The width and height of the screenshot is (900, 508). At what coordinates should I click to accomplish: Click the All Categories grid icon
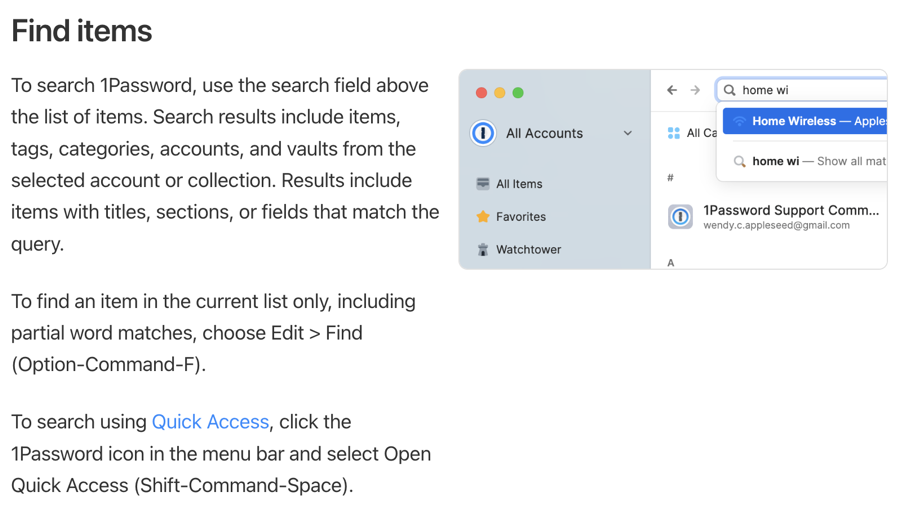click(674, 133)
